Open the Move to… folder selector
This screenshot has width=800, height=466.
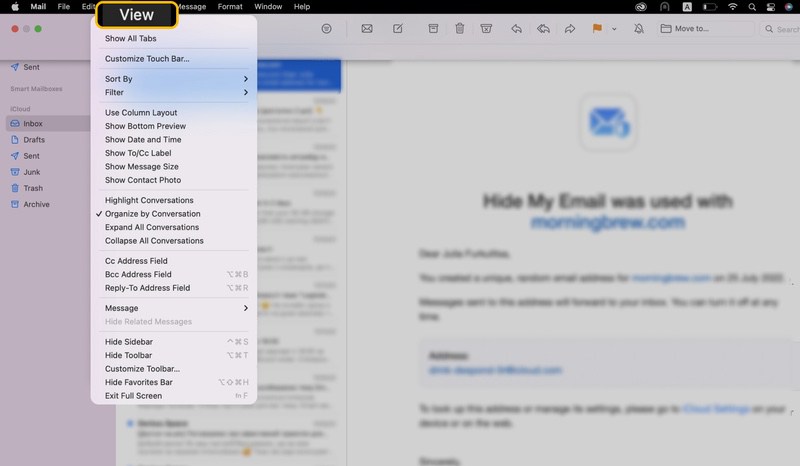706,29
